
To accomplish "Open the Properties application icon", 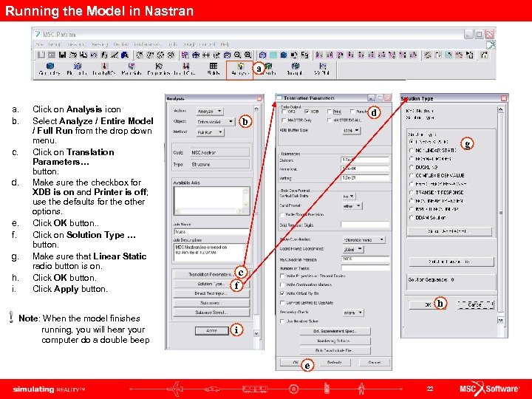I will (158, 69).
